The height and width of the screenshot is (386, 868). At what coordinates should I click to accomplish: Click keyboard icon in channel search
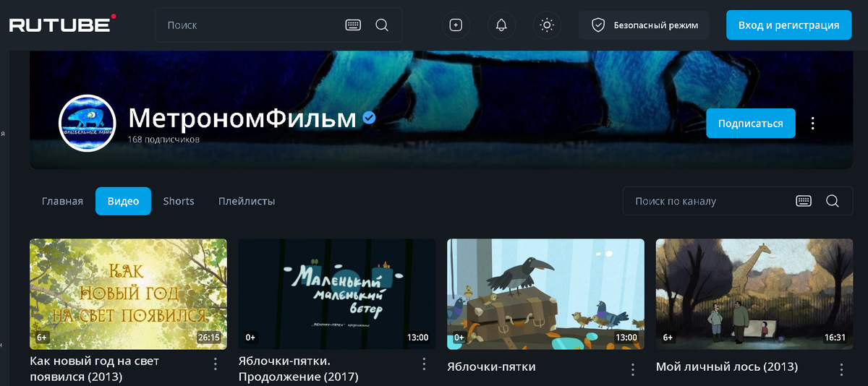point(804,201)
